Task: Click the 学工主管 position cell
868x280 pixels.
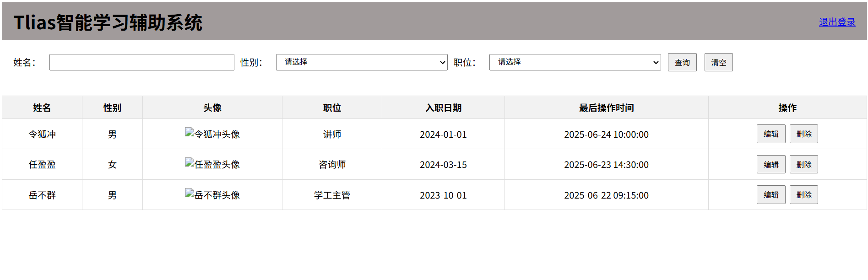Action: [x=332, y=195]
